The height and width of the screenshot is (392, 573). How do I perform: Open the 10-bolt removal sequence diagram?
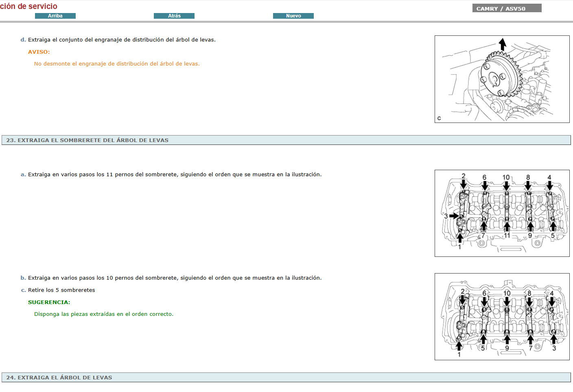(502, 317)
